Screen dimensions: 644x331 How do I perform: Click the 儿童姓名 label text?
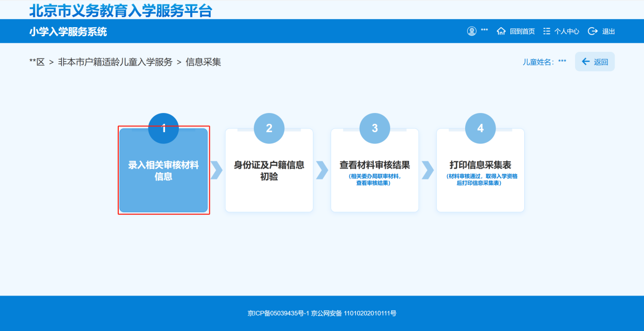click(x=539, y=62)
